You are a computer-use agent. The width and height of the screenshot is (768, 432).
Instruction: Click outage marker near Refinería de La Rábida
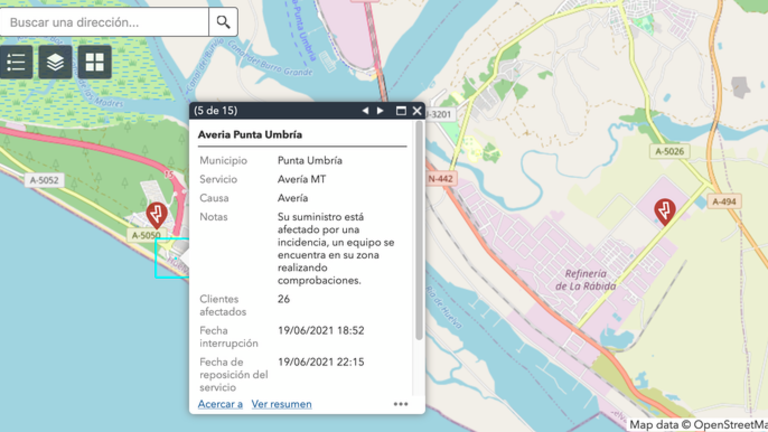(x=662, y=210)
